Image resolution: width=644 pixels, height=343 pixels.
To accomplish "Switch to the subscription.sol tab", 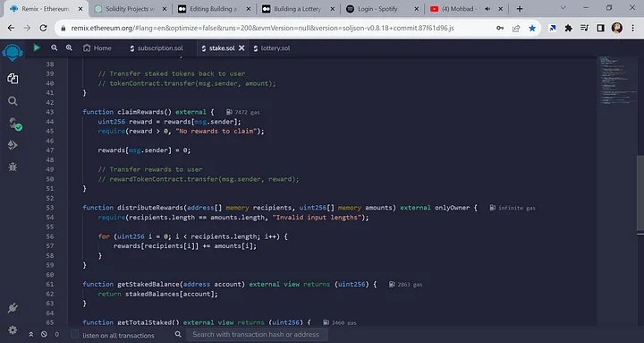I will [x=156, y=48].
